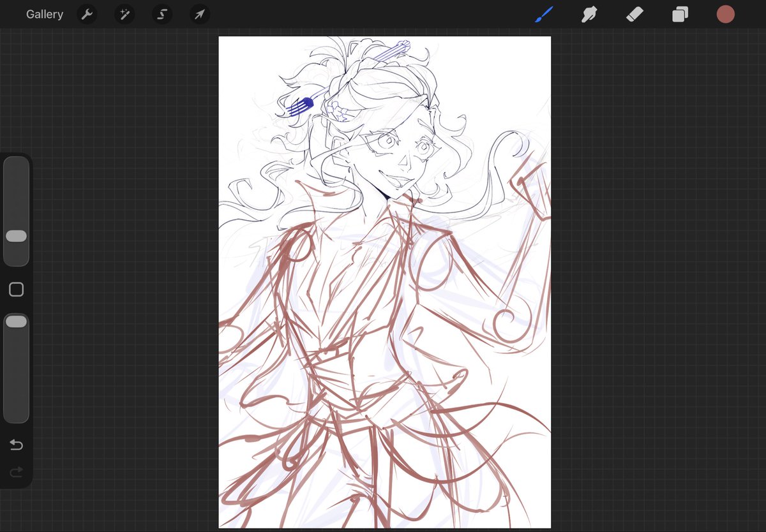
Task: Activate the Transform arrow tool
Action: click(200, 14)
